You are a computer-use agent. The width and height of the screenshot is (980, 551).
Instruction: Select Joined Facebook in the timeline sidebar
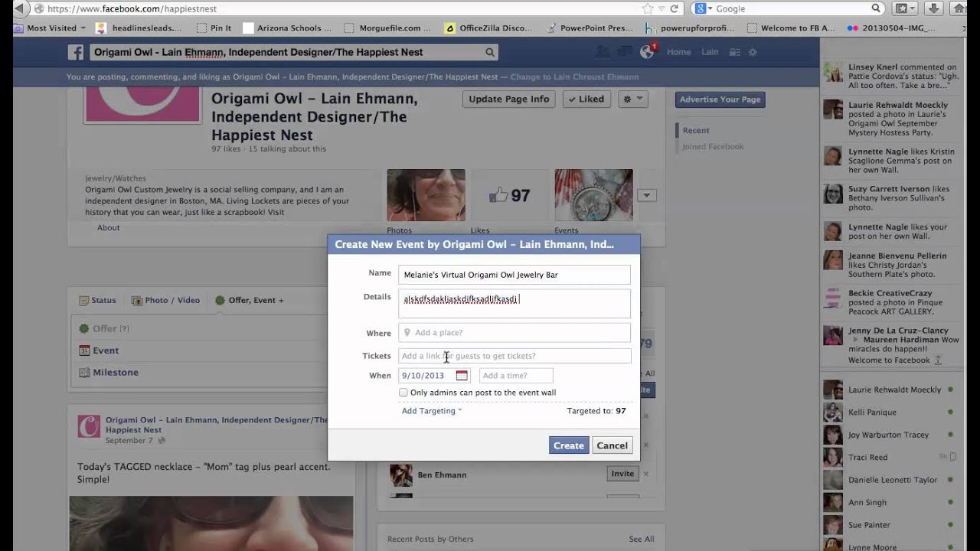pyautogui.click(x=713, y=147)
